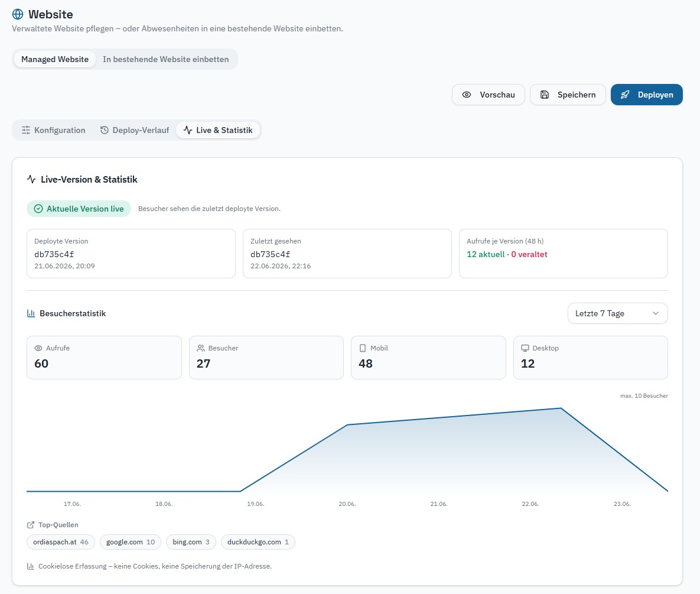Click the 12 aktuell count

(486, 254)
